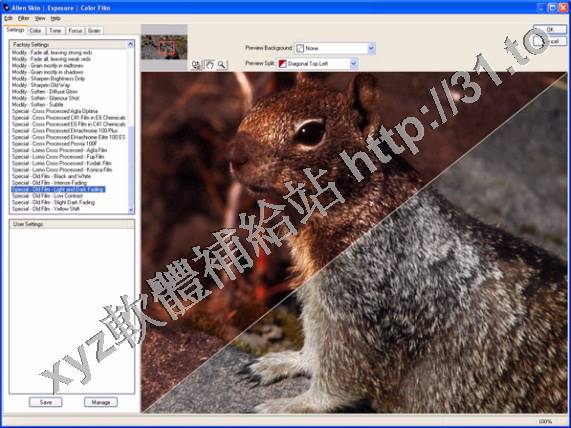
Task: Select the hand pan tool
Action: (x=209, y=65)
